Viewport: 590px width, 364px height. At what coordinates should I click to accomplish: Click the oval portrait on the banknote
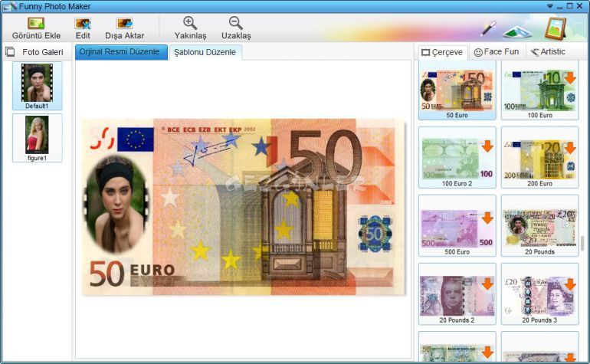pyautogui.click(x=116, y=204)
